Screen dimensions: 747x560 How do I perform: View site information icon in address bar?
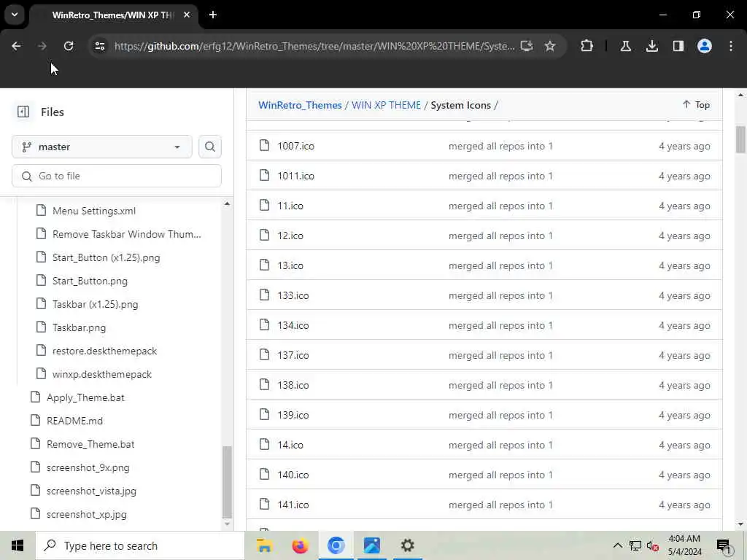pos(100,46)
